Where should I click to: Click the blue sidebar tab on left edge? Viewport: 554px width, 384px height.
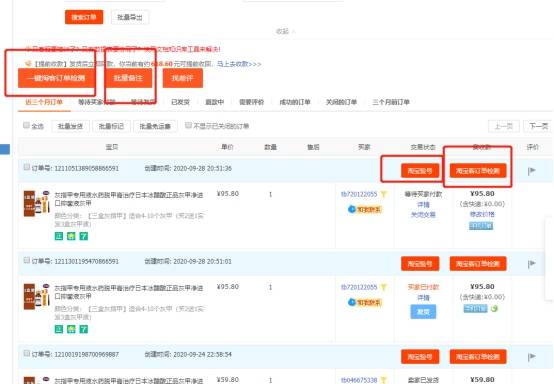(x=5, y=149)
